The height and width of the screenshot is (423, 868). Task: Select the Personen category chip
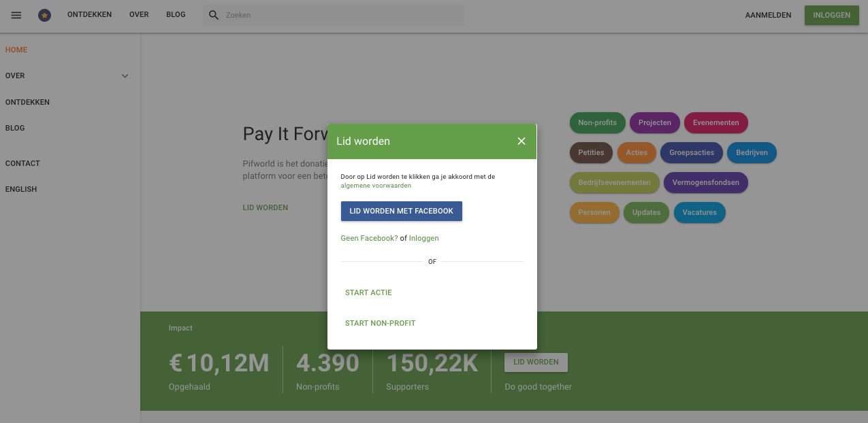[x=594, y=212]
